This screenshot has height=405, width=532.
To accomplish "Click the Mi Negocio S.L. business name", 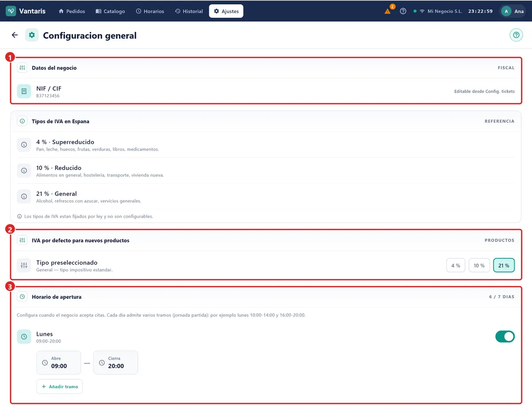I will coord(445,11).
